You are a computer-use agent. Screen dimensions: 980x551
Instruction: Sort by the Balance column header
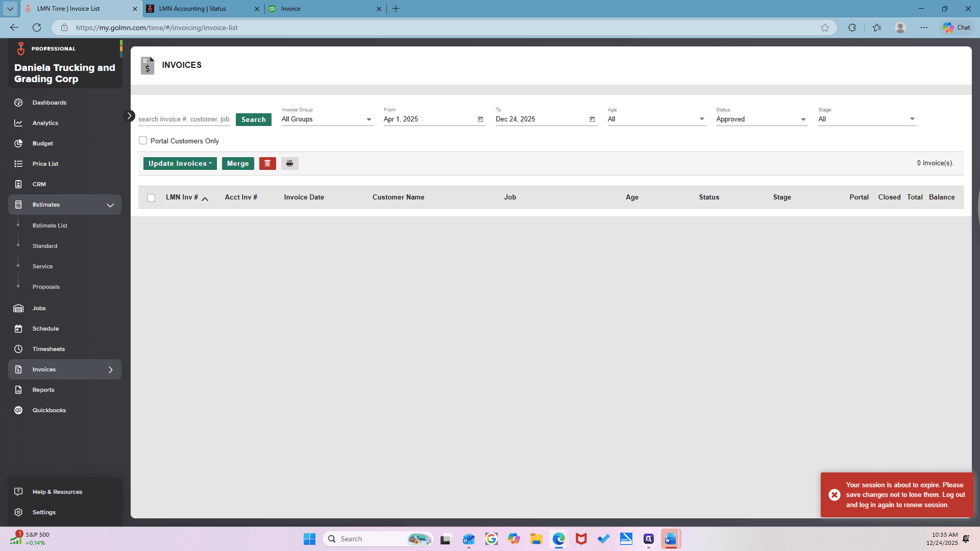(x=942, y=197)
